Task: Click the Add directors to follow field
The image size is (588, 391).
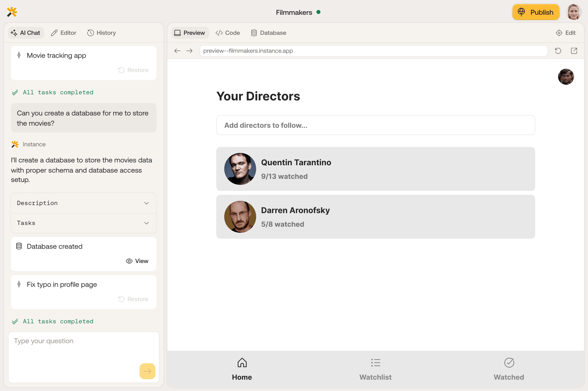Action: (376, 125)
